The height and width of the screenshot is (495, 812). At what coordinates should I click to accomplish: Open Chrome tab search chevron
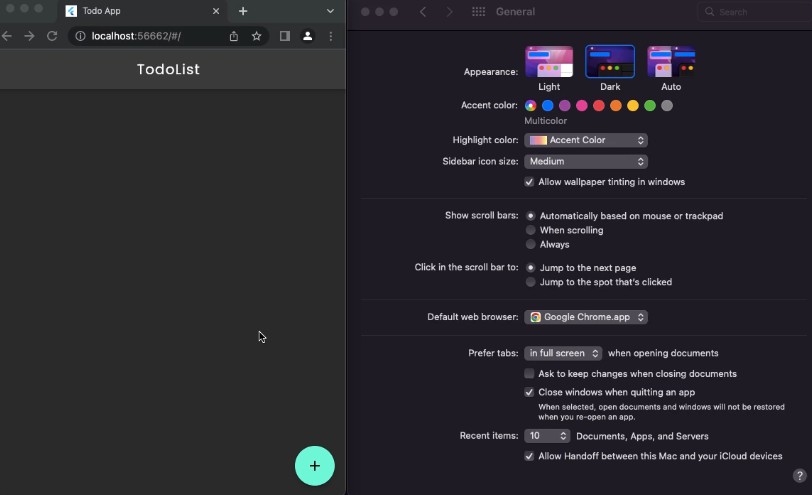(x=330, y=11)
